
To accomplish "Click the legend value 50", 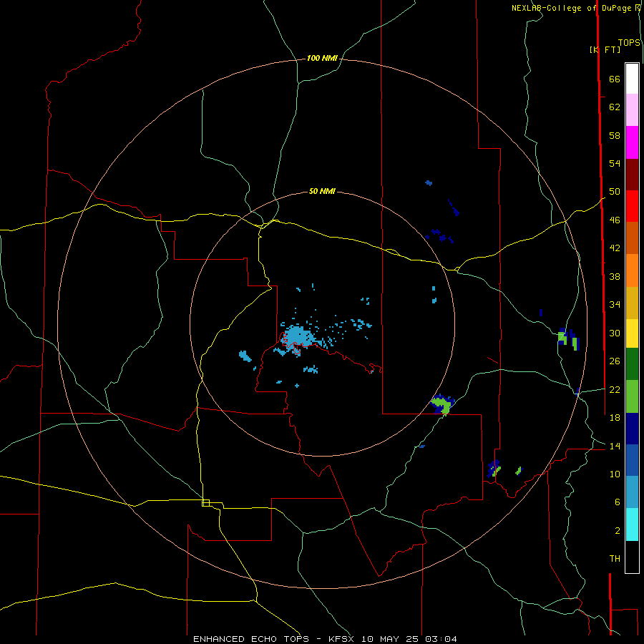I will pos(615,191).
